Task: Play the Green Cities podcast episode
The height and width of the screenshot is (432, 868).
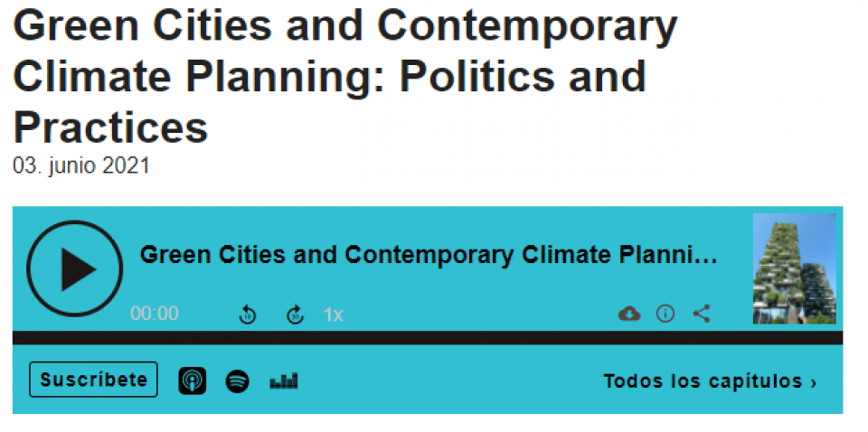Action: pos(75,268)
